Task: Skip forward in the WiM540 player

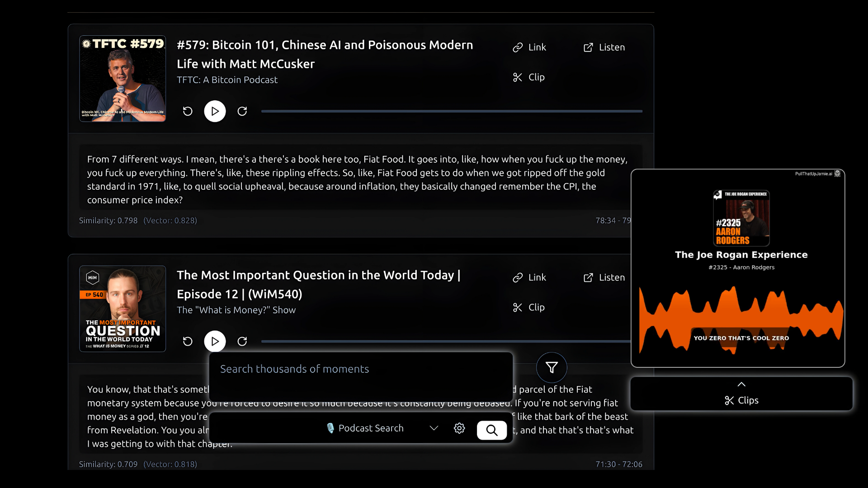Action: click(242, 341)
